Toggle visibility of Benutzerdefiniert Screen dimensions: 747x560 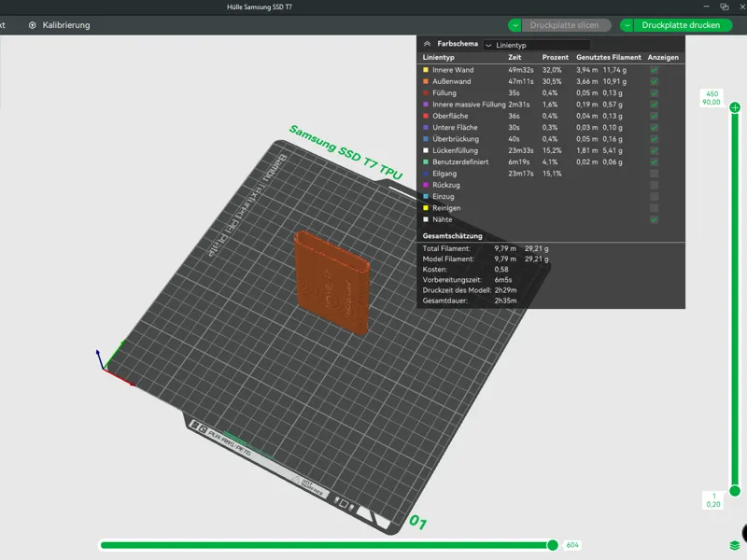655,161
